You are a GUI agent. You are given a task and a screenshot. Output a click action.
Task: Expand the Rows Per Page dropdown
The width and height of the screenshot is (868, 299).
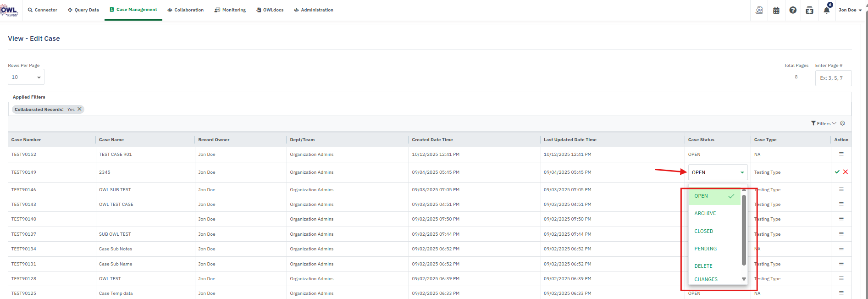pos(26,78)
